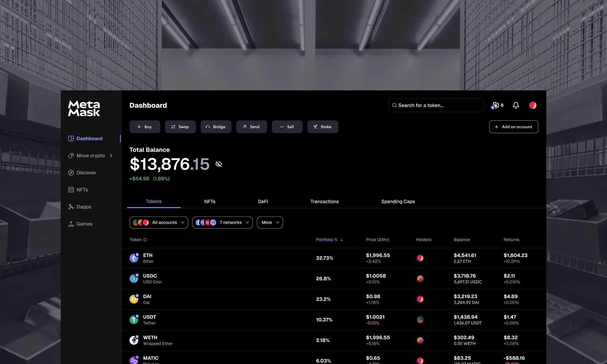
Task: Click the USDT Tether token icon
Action: pos(134,320)
